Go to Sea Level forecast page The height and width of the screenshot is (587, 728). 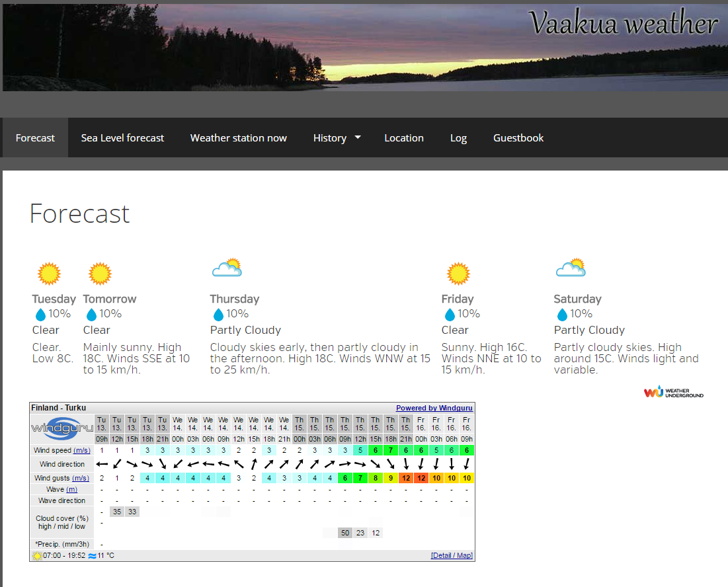tap(122, 138)
